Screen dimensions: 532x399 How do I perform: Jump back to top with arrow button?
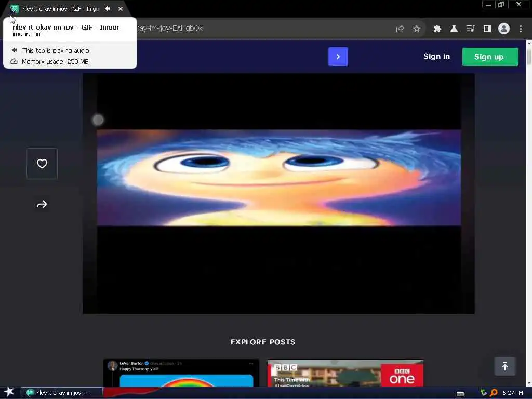(504, 366)
